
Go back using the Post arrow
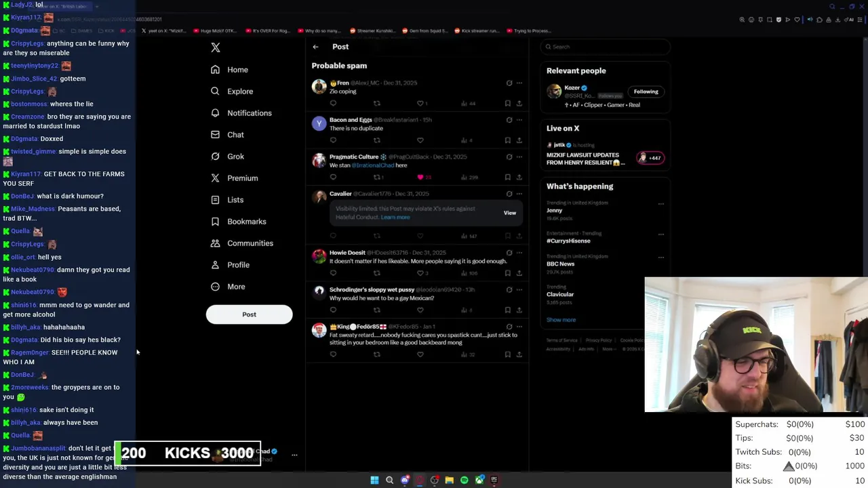coord(315,47)
